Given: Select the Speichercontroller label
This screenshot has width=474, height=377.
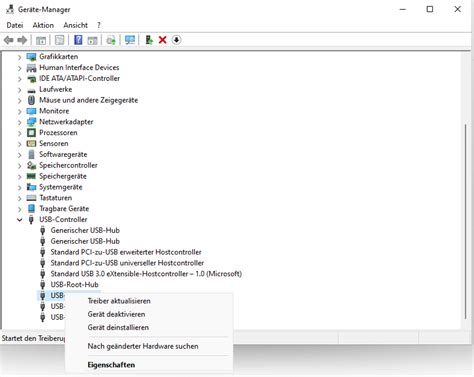Looking at the screenshot, I should click(68, 165).
